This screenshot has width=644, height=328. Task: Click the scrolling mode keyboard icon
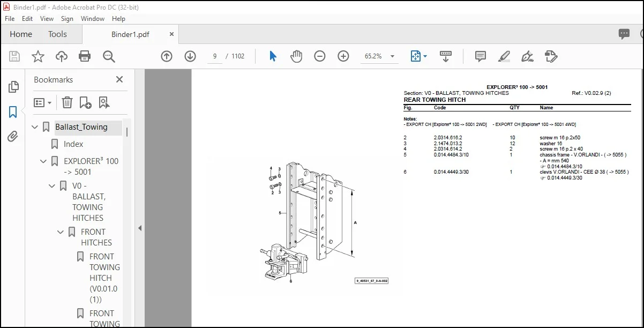pos(446,56)
